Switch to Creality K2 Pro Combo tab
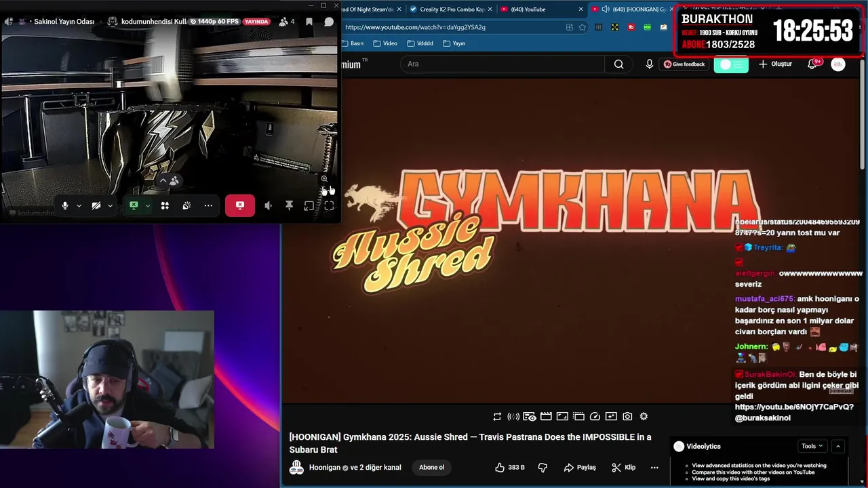 (451, 9)
